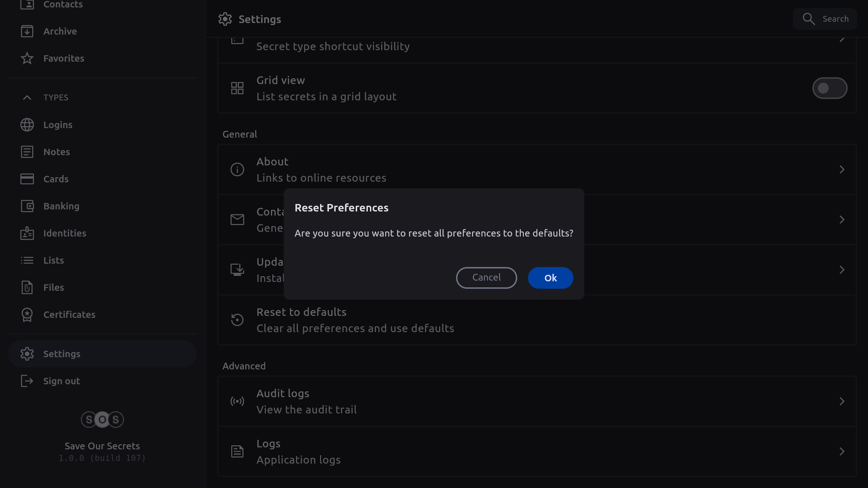The image size is (868, 488).
Task: Click the Favorites star icon
Action: [x=27, y=58]
